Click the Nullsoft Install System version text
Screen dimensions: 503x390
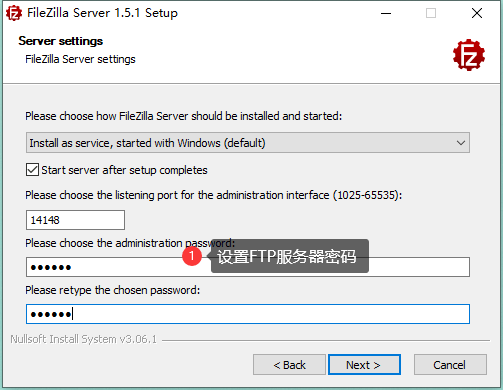pos(83,339)
